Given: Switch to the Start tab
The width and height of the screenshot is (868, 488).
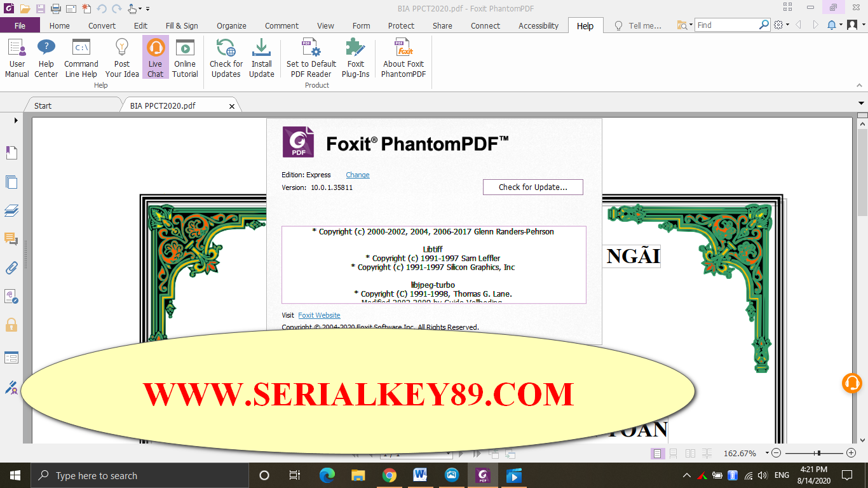Looking at the screenshot, I should 42,105.
